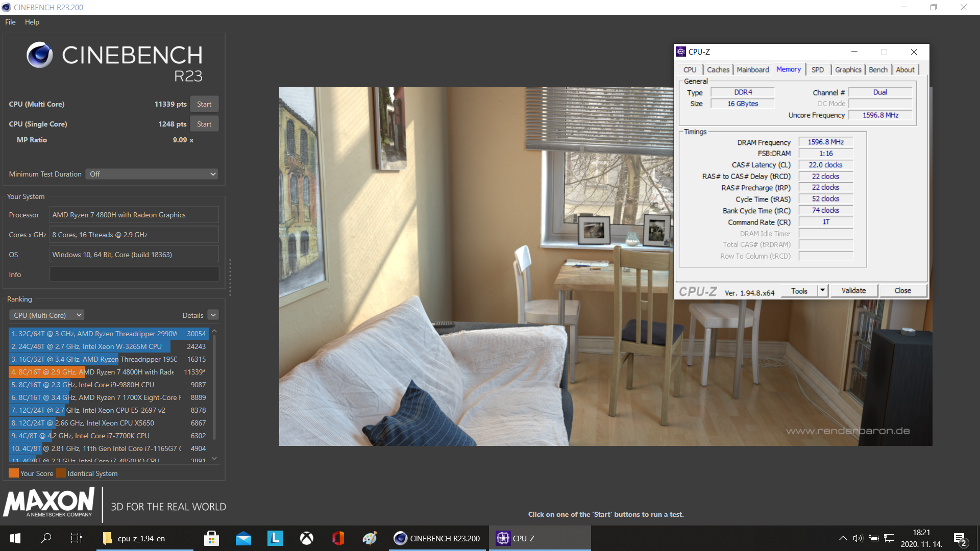Screen dimensions: 980x551
Task: Select the Ryzen 7 4800H ranking row
Action: click(x=109, y=372)
